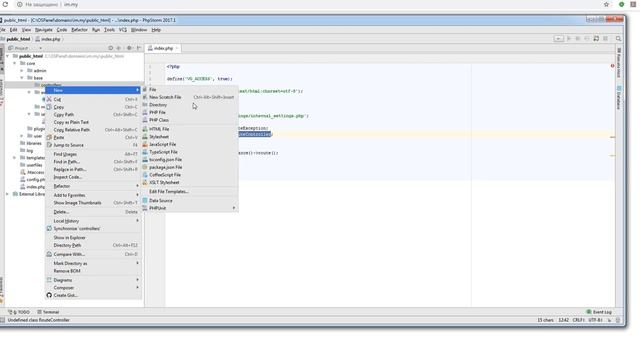Click the hide Project panel icon
This screenshot has height=360, width=640.
point(139,48)
